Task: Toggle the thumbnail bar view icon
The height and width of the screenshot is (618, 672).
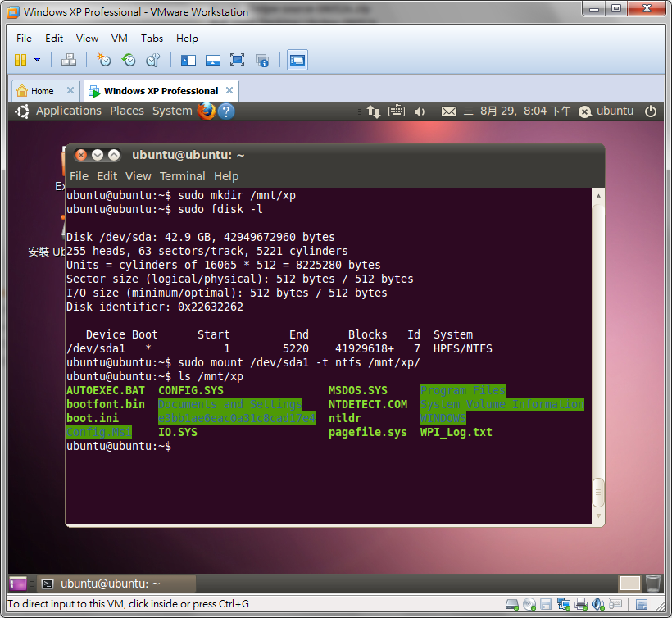Action: [x=212, y=60]
